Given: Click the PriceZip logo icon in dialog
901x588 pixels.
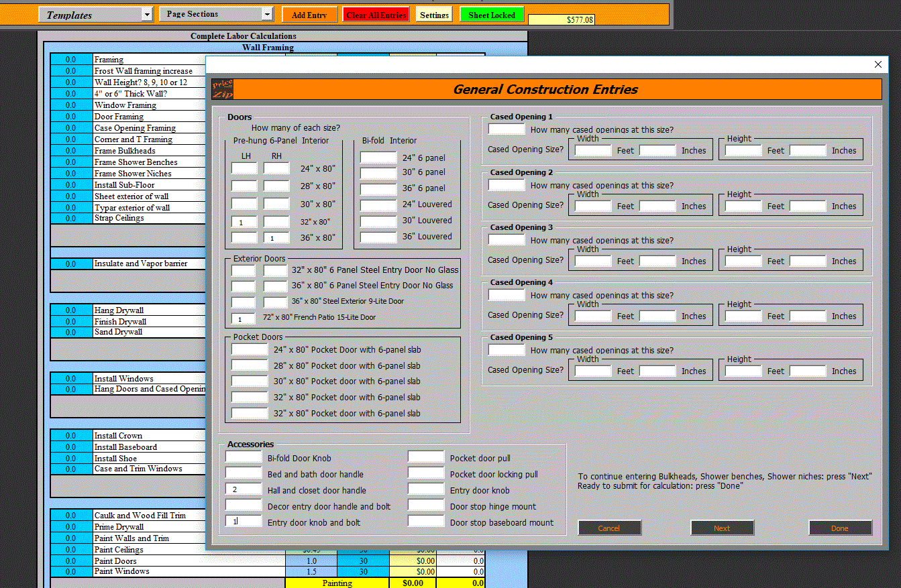Looking at the screenshot, I should point(222,89).
